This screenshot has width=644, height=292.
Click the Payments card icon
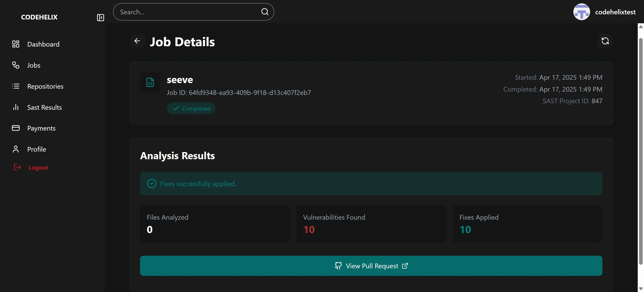pos(15,128)
